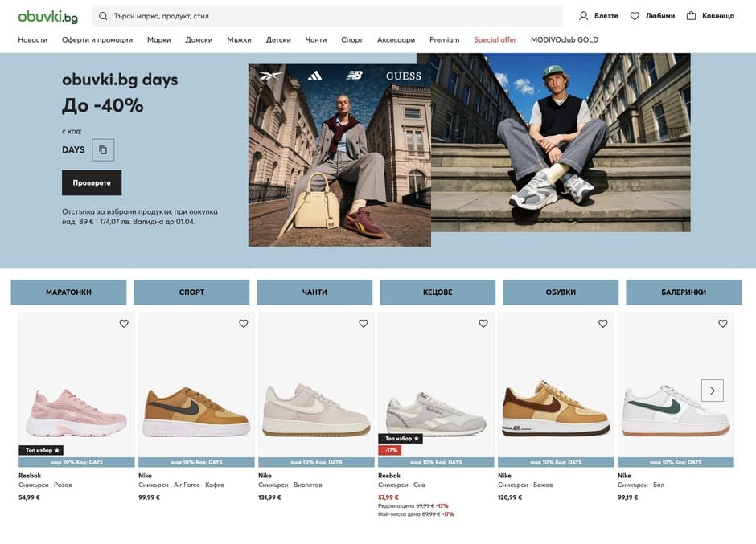Select the БАЛЕРИНКИ category button
756x544 pixels.
coord(684,292)
